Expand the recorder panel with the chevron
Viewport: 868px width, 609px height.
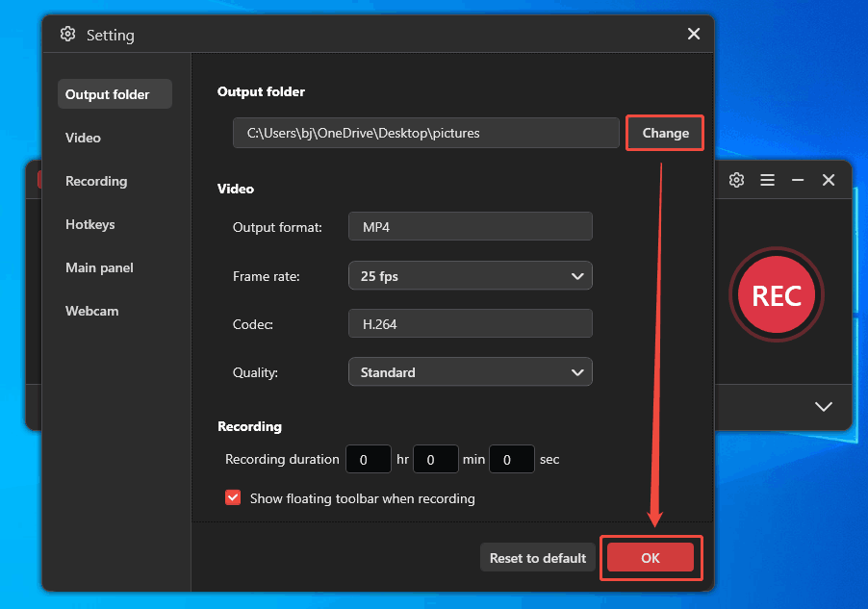(x=823, y=407)
